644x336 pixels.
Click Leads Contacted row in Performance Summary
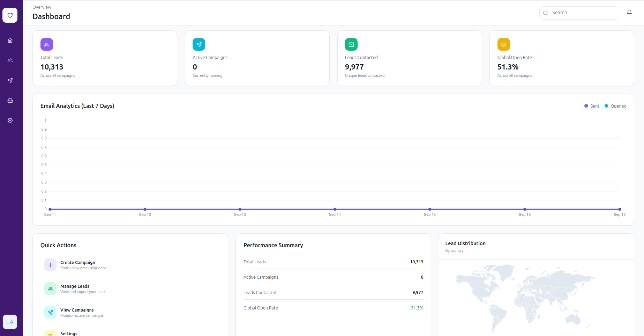click(x=334, y=293)
